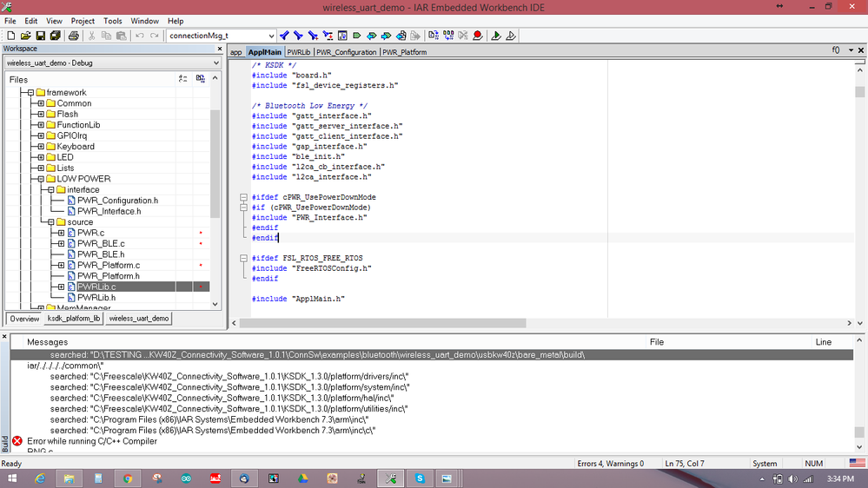Open the Tools menu
Screen dimensions: 868x488
[x=112, y=21]
